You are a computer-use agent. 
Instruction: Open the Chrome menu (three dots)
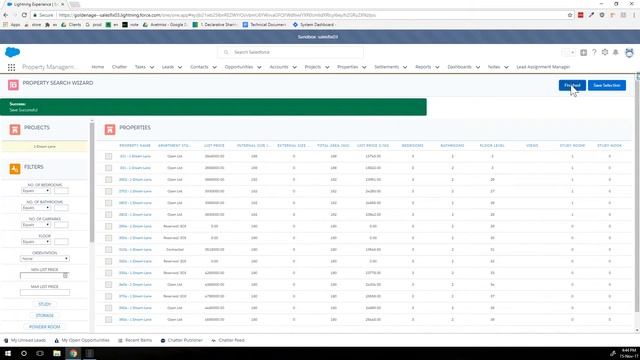(635, 15)
